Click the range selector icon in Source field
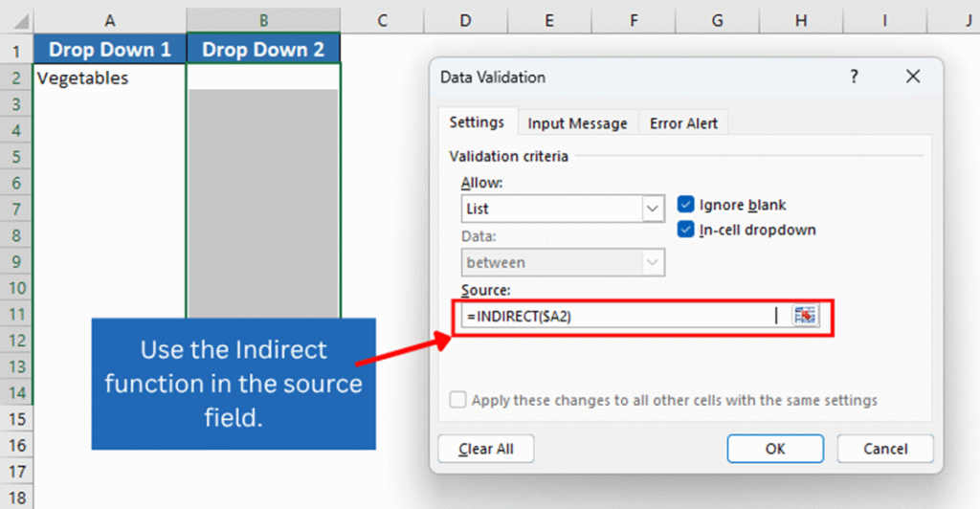Screen dimensions: 980x509 [805, 316]
